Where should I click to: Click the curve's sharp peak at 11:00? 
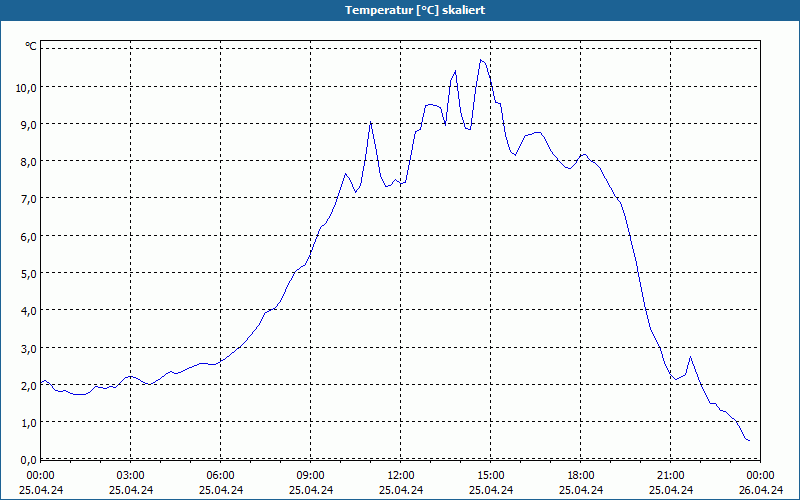coord(370,122)
